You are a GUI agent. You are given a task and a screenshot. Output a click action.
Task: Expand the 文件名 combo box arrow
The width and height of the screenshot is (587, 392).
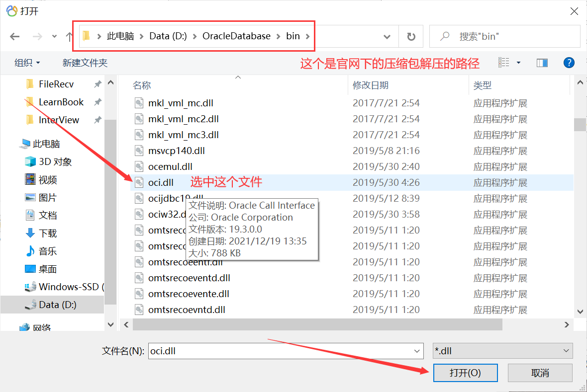416,351
